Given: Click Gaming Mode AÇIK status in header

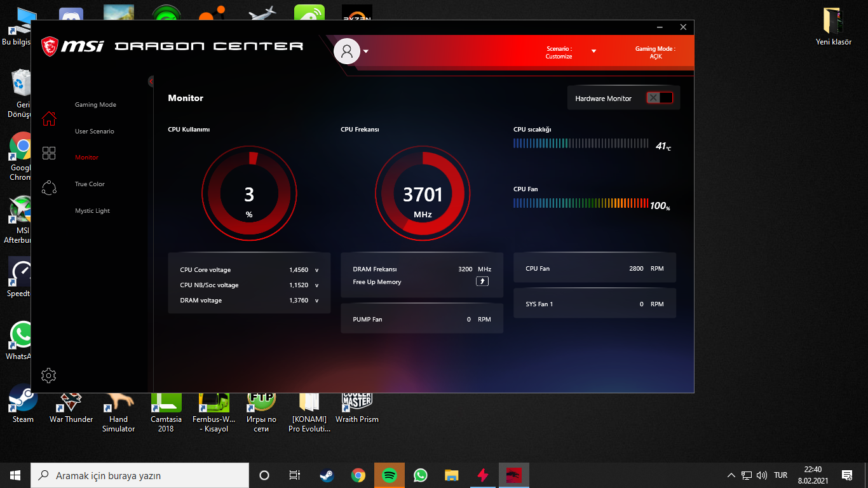Looking at the screenshot, I should point(655,52).
